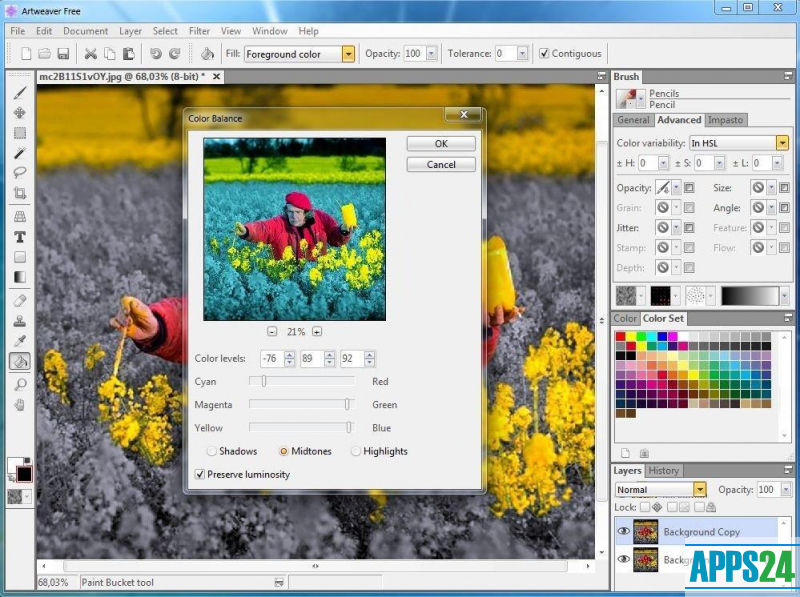Click the Cyan-Red slider handle
The width and height of the screenshot is (800, 597).
(x=264, y=381)
